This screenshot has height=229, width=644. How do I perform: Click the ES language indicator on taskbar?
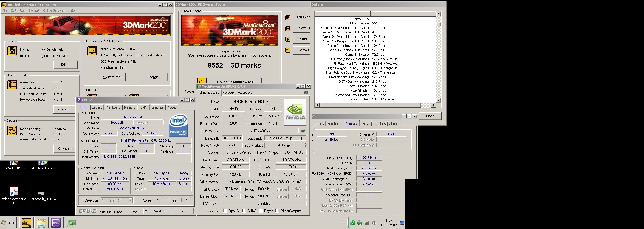click(x=343, y=222)
